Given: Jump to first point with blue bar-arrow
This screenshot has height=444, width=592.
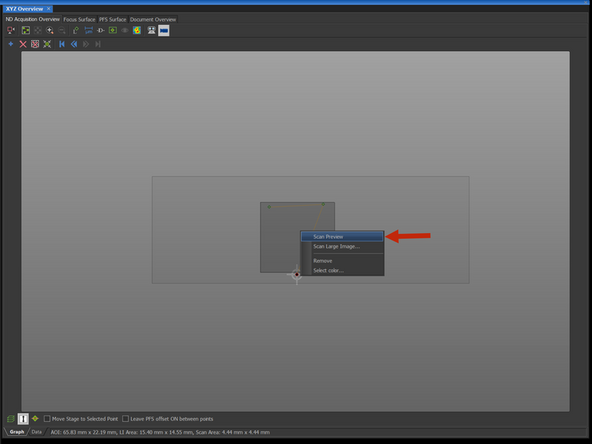Looking at the screenshot, I should click(x=62, y=44).
